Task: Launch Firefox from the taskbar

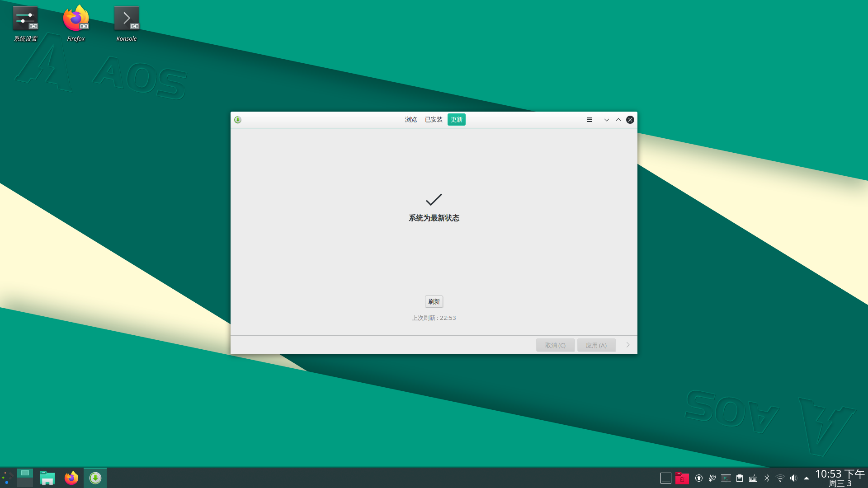Action: pos(71,478)
